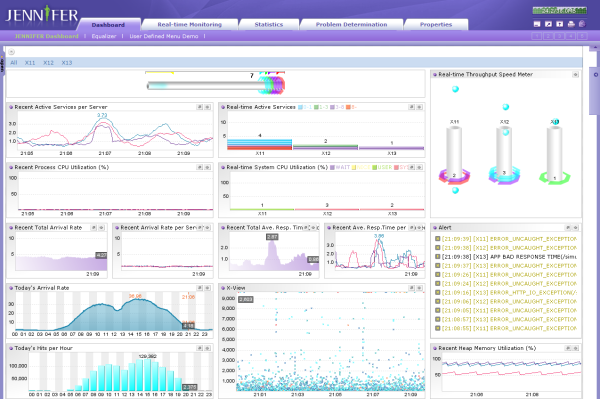This screenshot has height=399, width=600.
Task: Select the X12 cylinder in the Speed Meter
Action: coord(505,152)
